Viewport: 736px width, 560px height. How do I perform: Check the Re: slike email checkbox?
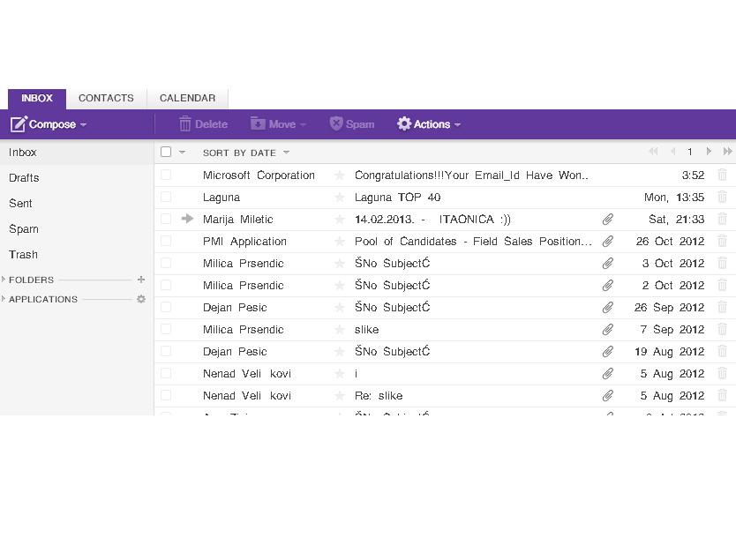coord(166,395)
